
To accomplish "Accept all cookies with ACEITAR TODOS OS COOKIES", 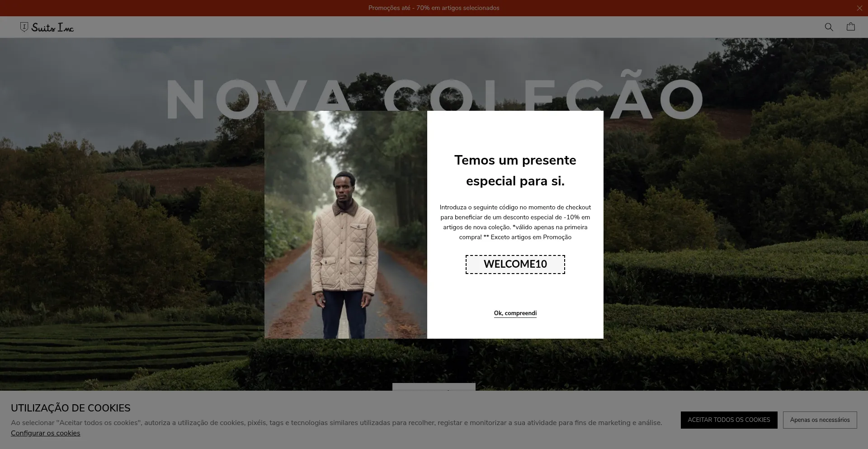I will (x=729, y=420).
